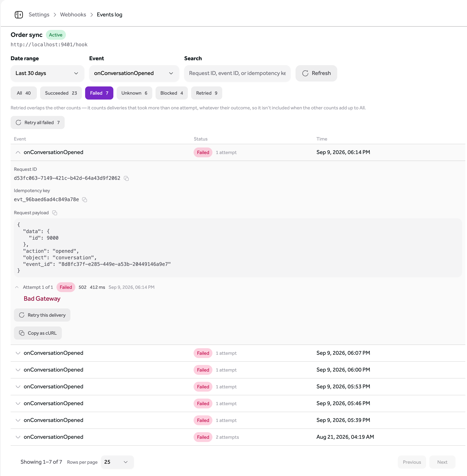Image resolution: width=467 pixels, height=476 pixels.
Task: Copy delivery as cURL
Action: (x=38, y=333)
